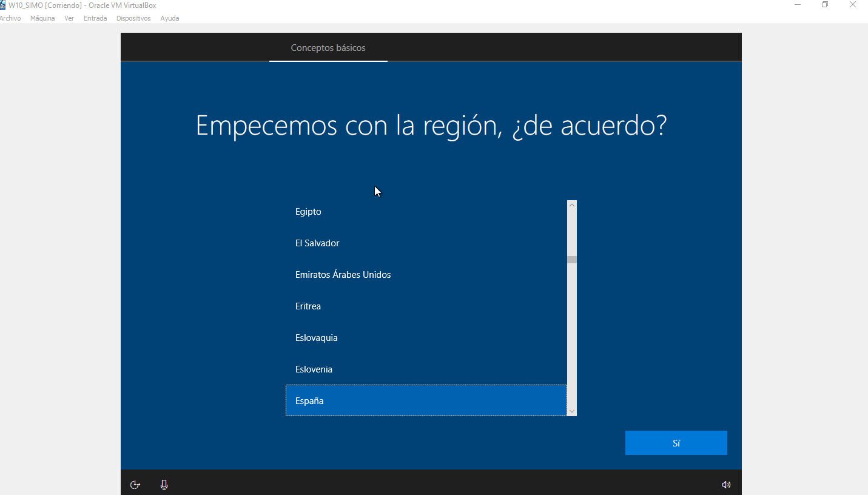Select the Conceptos básicos tab

(x=328, y=48)
